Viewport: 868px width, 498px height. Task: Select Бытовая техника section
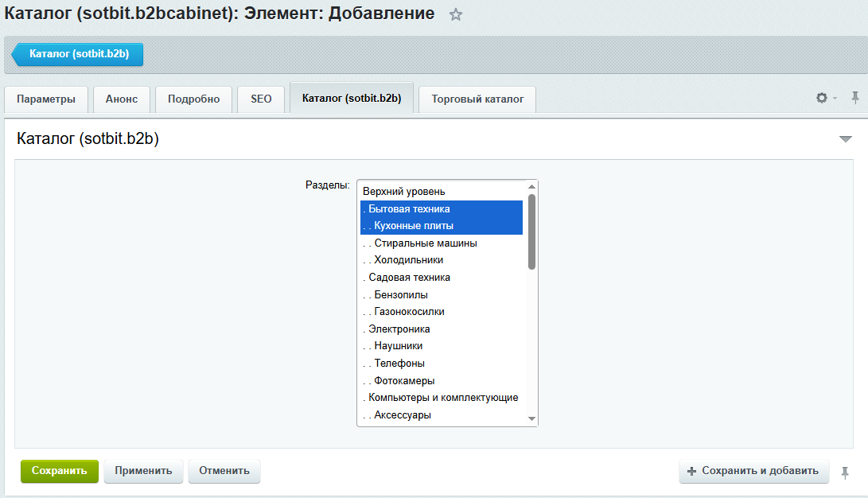click(x=442, y=208)
